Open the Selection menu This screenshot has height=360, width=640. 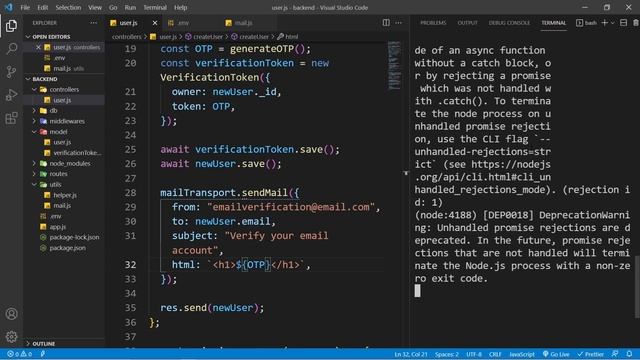(x=68, y=7)
